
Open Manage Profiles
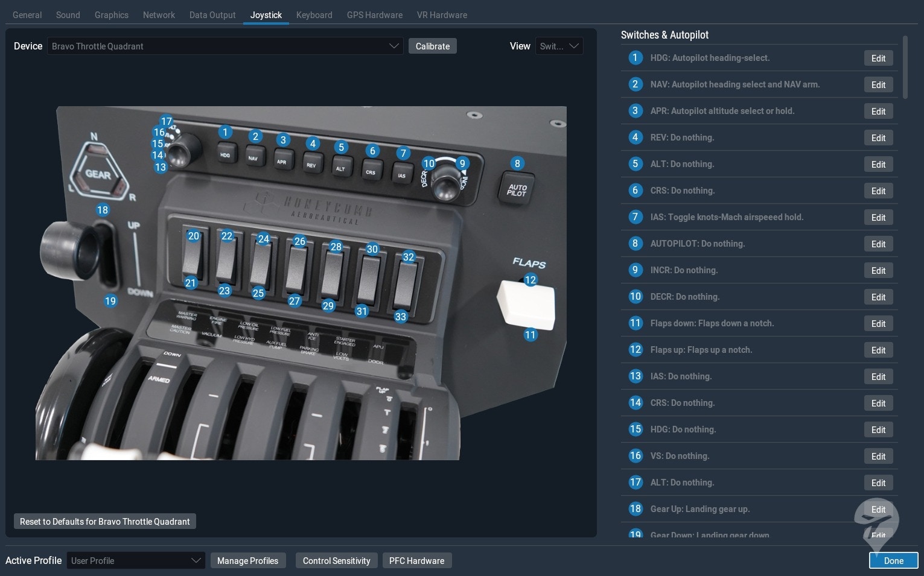[x=247, y=561]
